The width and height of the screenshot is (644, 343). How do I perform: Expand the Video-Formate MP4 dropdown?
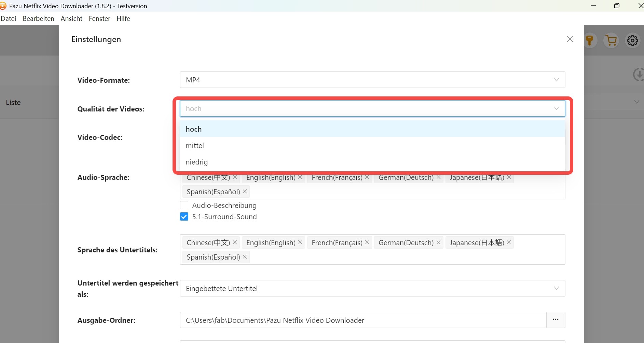tap(372, 80)
